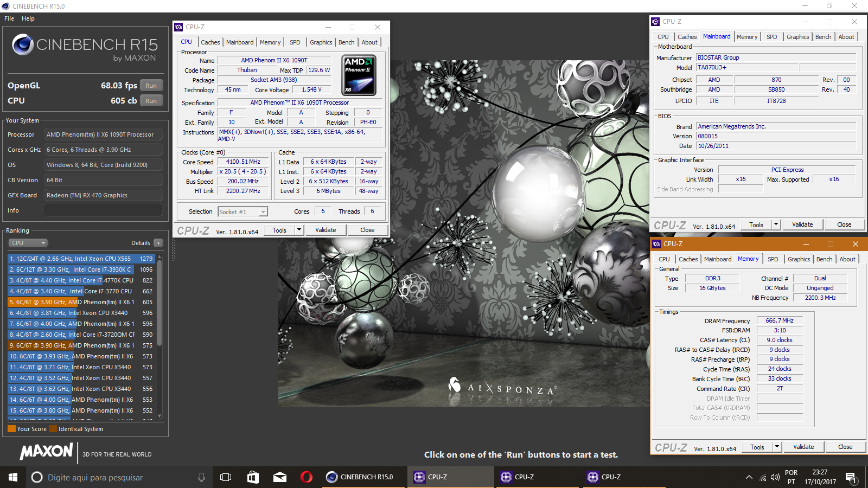Open Memory tab in CPU-Z Mainboard window
868x488 pixels.
point(747,37)
